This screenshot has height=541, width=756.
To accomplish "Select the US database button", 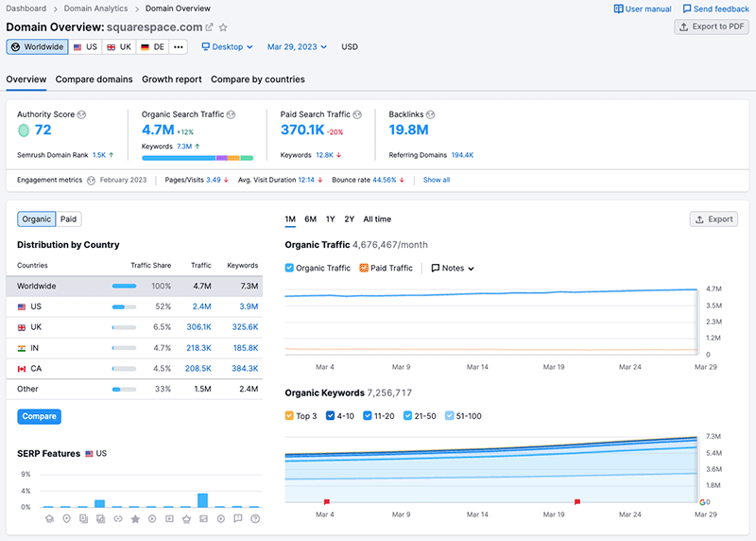I will [x=85, y=46].
